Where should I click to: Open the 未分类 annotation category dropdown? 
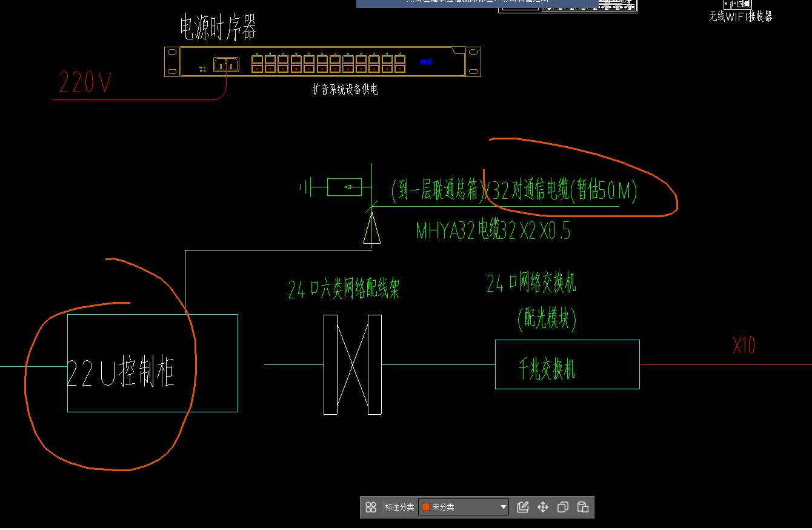click(464, 507)
